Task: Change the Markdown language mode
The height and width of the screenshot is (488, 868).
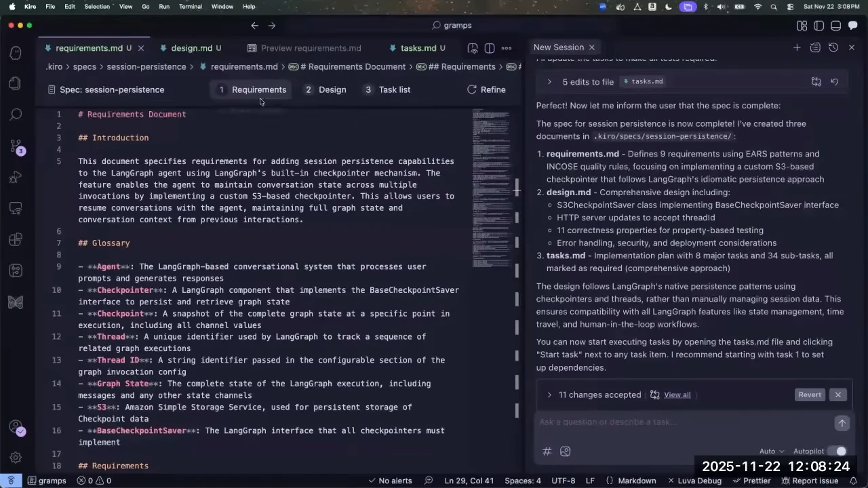Action: (637, 481)
